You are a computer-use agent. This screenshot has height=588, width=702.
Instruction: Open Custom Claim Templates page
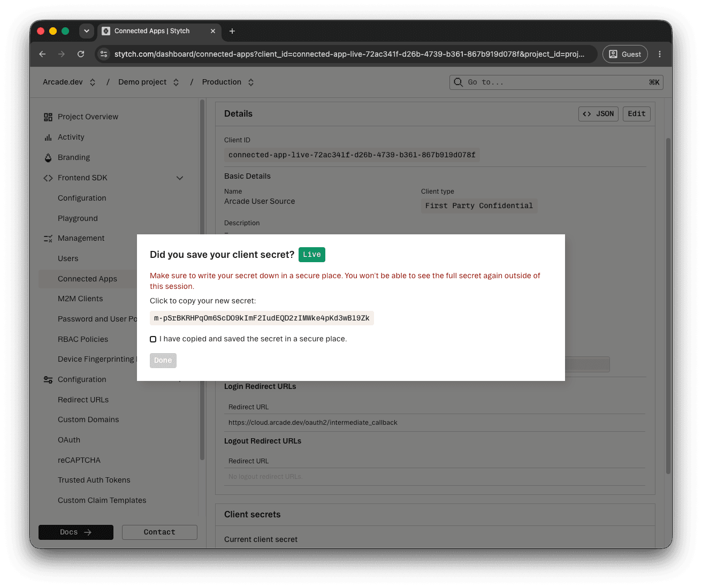pos(102,501)
